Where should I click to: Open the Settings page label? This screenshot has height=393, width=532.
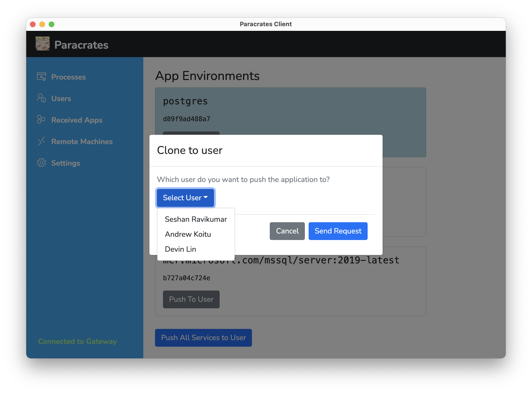(x=66, y=163)
